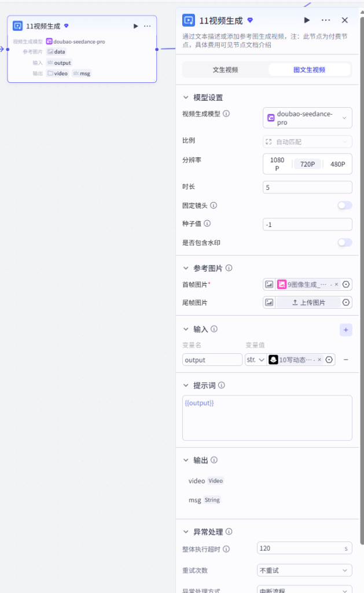Run the node from the panel play button

coord(307,20)
